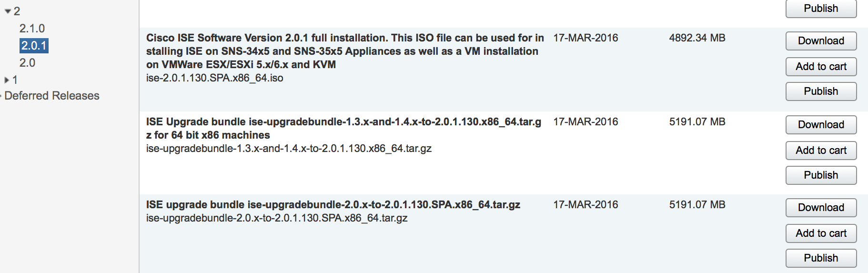Select release 2.1.0 in the version tree
This screenshot has width=868, height=273.
(32, 29)
